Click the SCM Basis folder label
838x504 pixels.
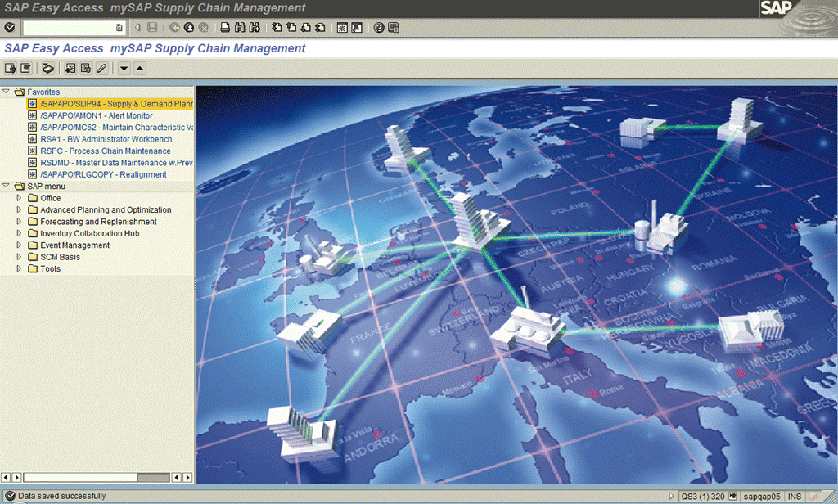(60, 257)
